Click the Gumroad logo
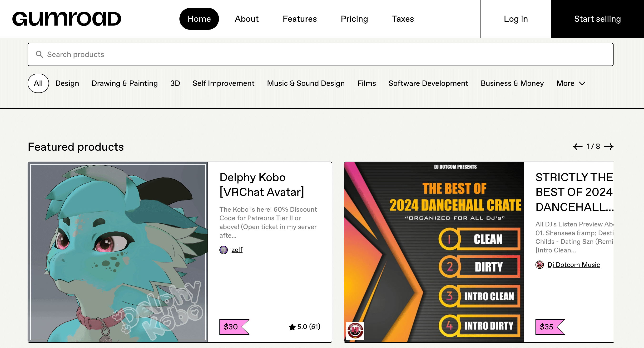 tap(66, 19)
